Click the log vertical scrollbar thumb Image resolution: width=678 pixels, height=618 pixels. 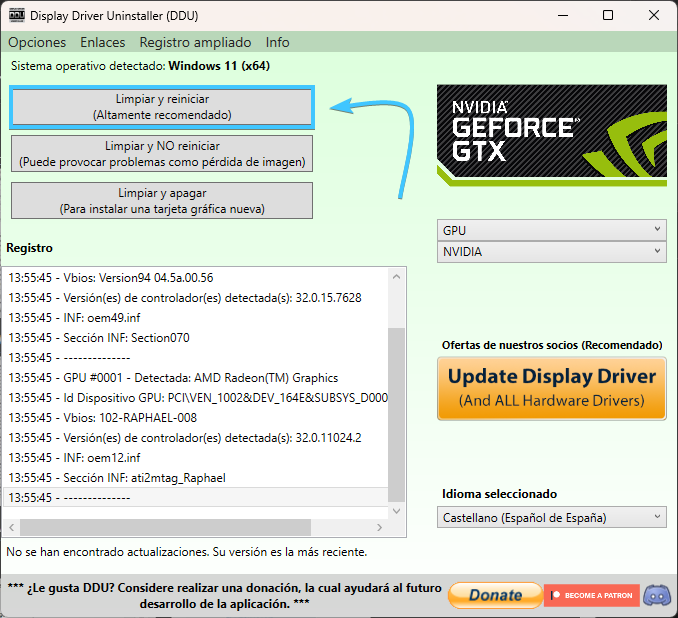[397, 415]
